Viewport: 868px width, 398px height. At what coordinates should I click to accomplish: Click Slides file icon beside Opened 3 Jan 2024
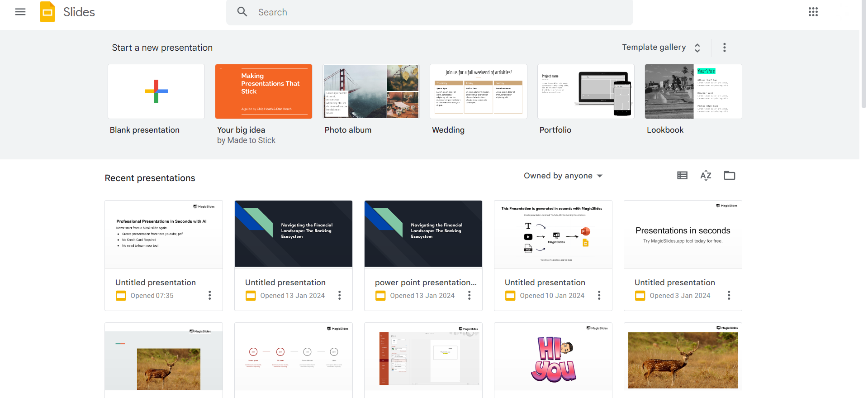coord(640,296)
